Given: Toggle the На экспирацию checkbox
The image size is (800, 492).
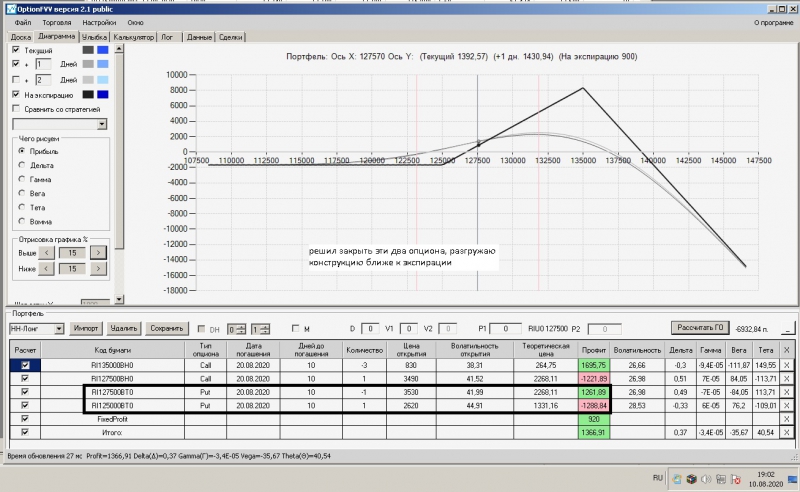Looking at the screenshot, I should point(16,94).
